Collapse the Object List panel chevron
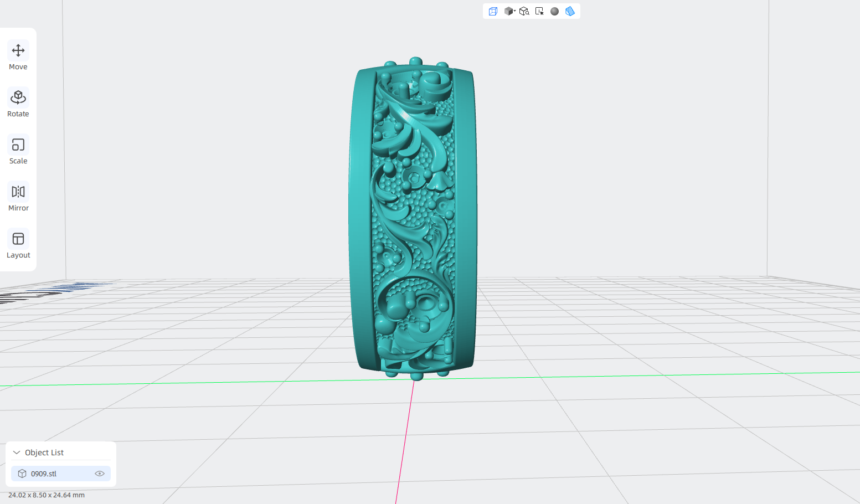Viewport: 860px width, 504px height. (x=17, y=452)
